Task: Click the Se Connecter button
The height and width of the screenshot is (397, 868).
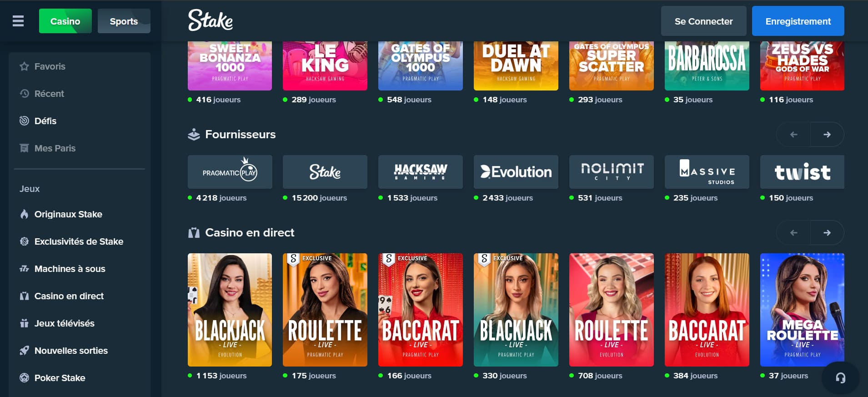Action: pos(703,21)
